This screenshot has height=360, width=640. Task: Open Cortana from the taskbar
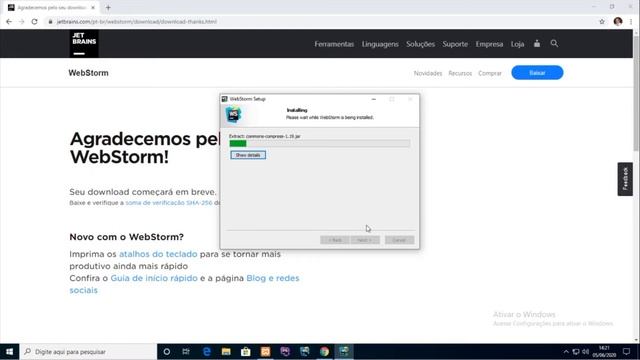(167, 351)
